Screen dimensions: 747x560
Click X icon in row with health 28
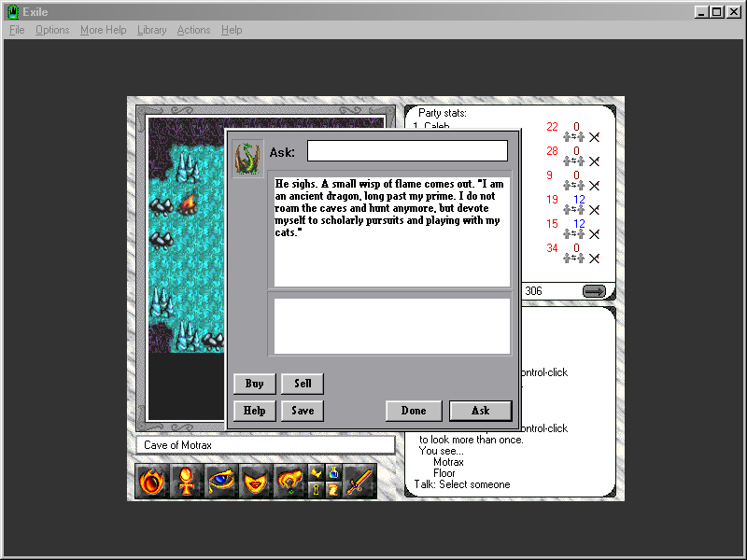(594, 161)
